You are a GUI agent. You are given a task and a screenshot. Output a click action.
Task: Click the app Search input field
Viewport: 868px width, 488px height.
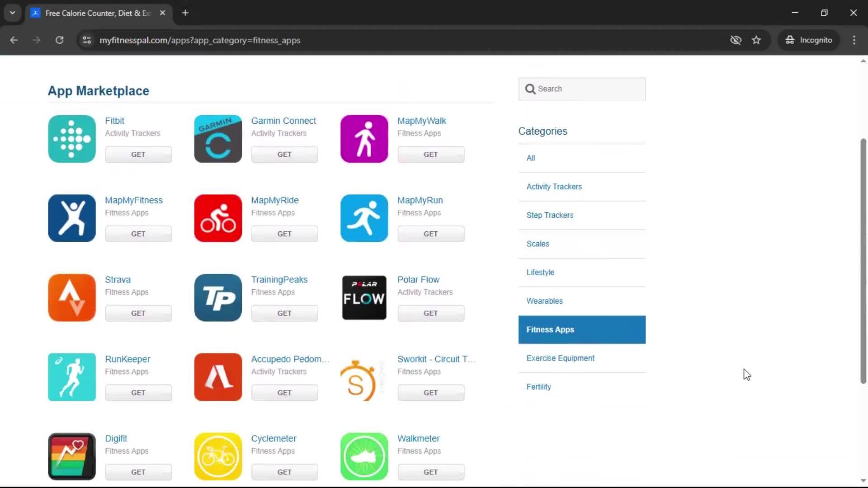click(582, 89)
